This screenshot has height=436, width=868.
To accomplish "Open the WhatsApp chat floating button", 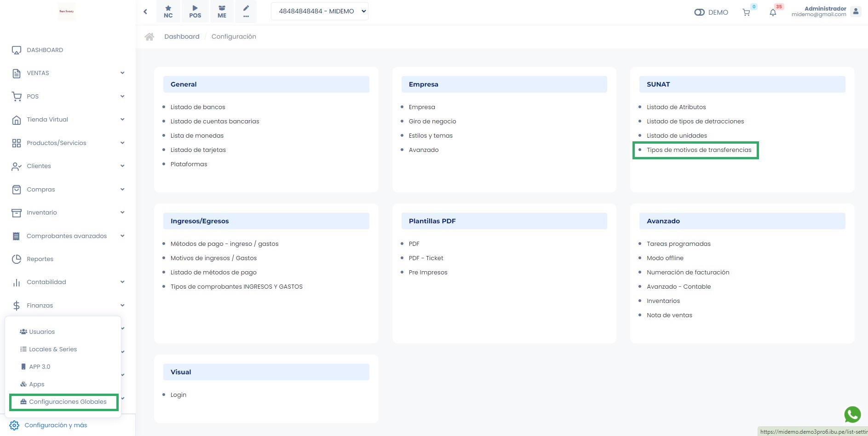I will [852, 414].
